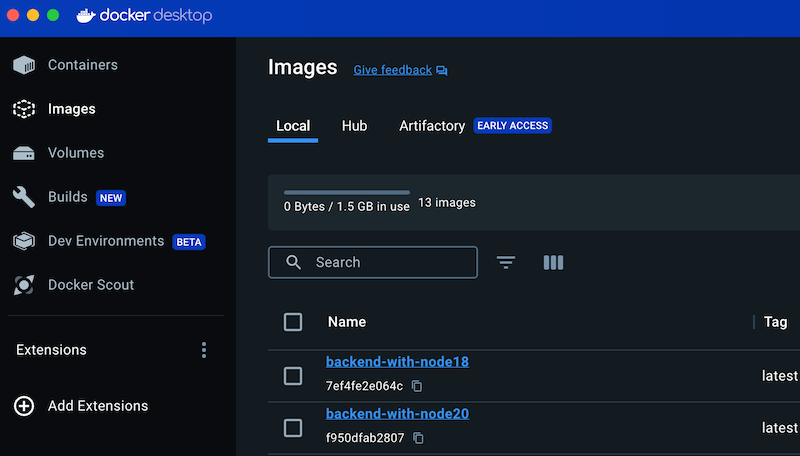Click the Docker whale logo

click(86, 16)
